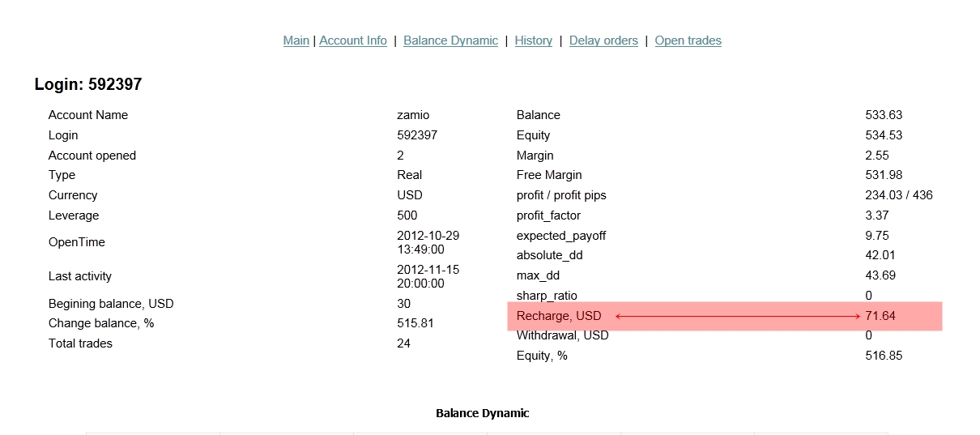Open the Main navigation link

(296, 41)
